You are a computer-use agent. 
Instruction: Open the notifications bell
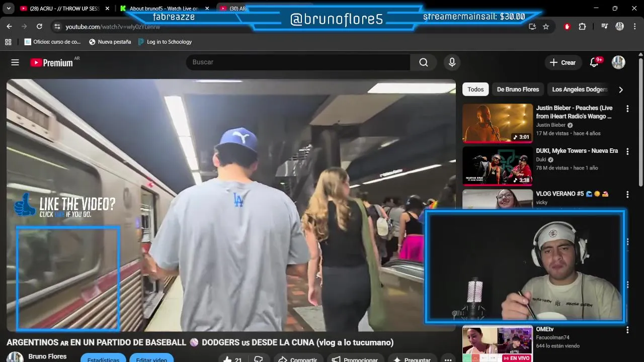coord(594,62)
